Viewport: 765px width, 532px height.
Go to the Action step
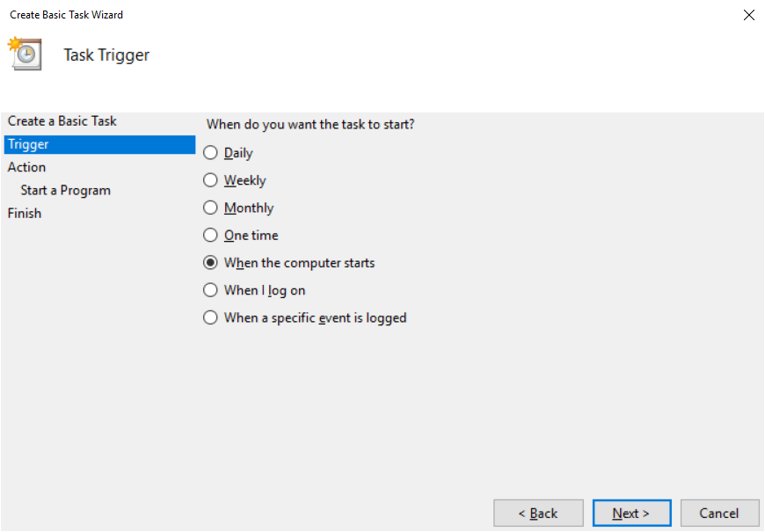pyautogui.click(x=26, y=166)
